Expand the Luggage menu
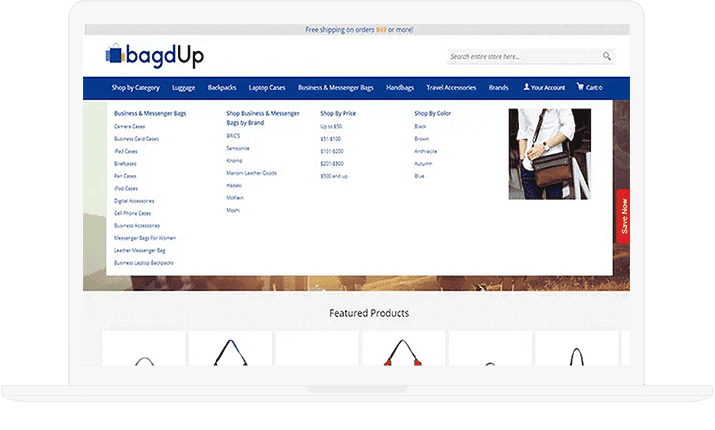This screenshot has width=715, height=430. (184, 88)
